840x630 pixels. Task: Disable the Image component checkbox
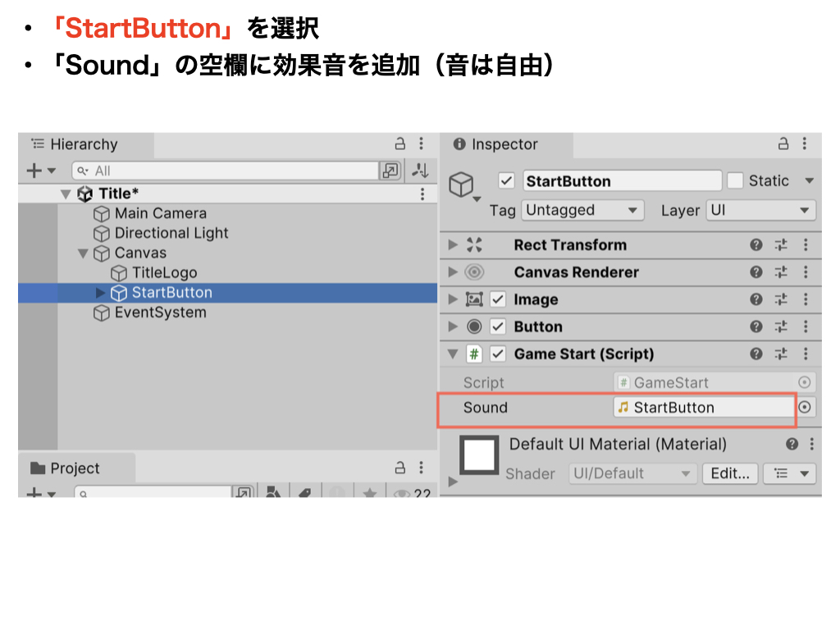point(498,299)
